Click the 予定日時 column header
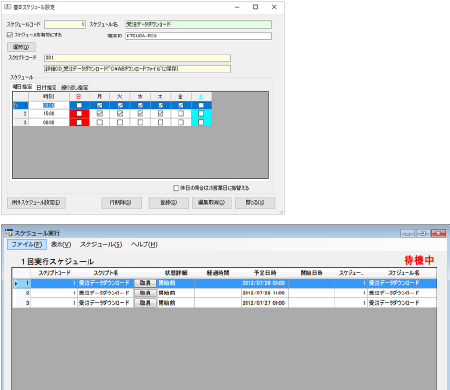 point(265,273)
